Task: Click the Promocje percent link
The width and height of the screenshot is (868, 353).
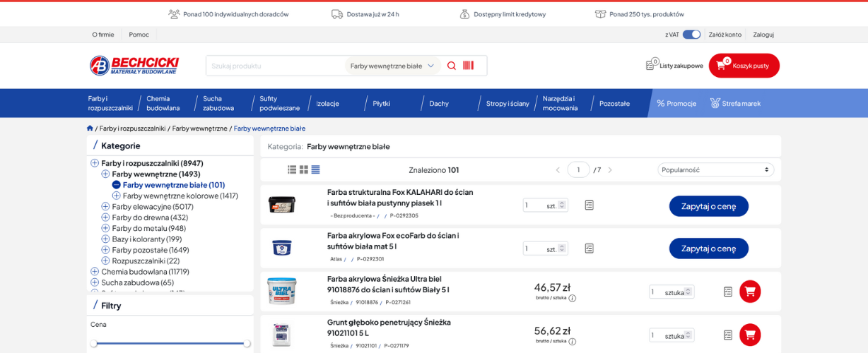Action: click(x=676, y=103)
